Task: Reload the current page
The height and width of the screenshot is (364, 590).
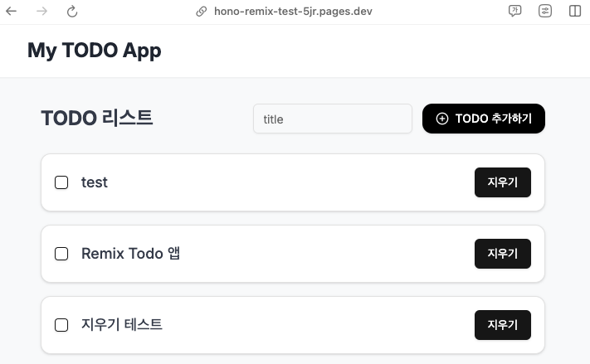Action: coord(72,12)
